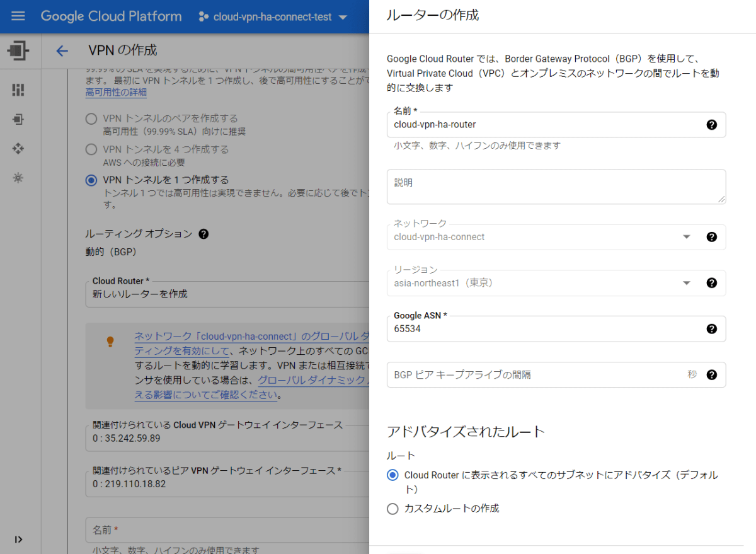
Task: Click the lightbulb tip icon
Action: tap(110, 342)
